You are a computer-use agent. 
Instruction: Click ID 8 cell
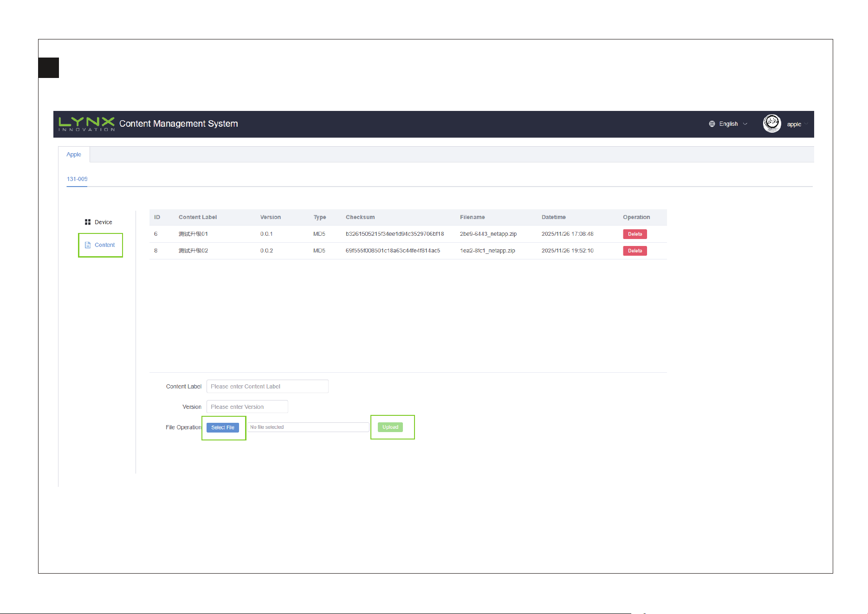156,251
